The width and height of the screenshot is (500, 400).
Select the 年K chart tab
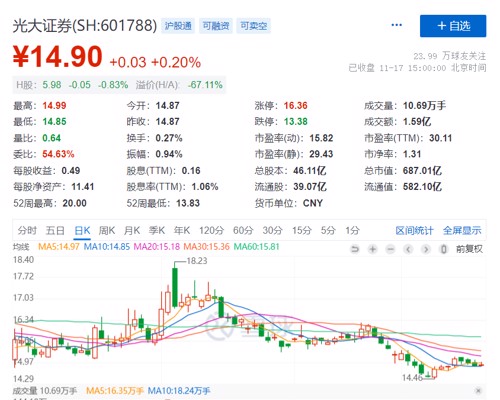tap(182, 230)
